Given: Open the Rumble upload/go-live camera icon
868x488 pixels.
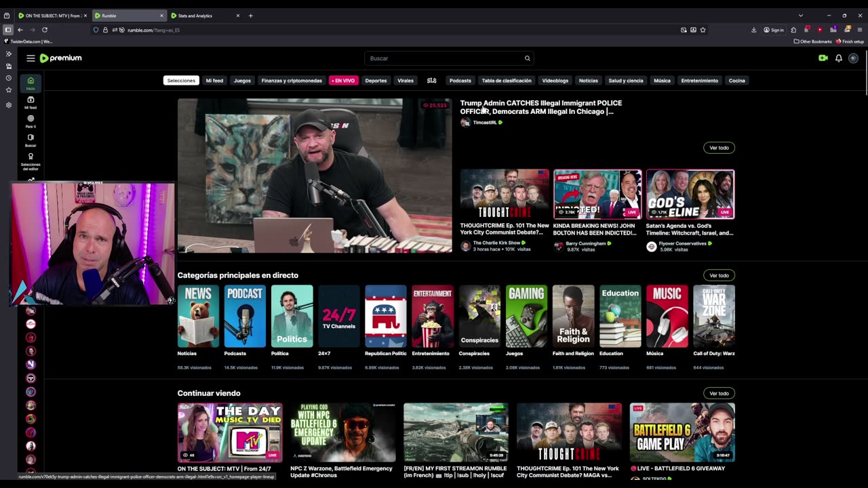Looking at the screenshot, I should (x=823, y=58).
